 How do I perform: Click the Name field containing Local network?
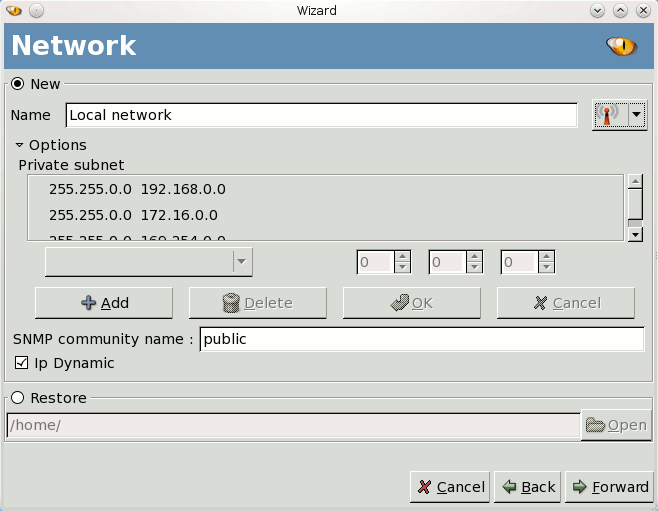(x=321, y=115)
